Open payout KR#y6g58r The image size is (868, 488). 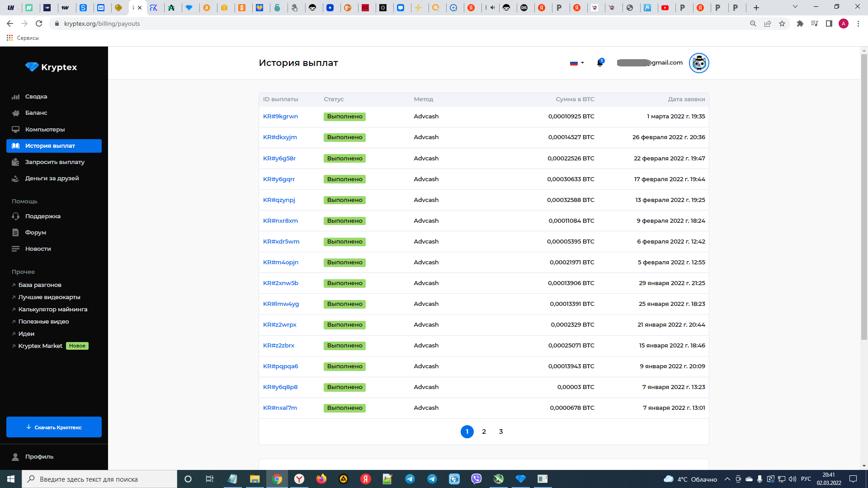[279, 158]
